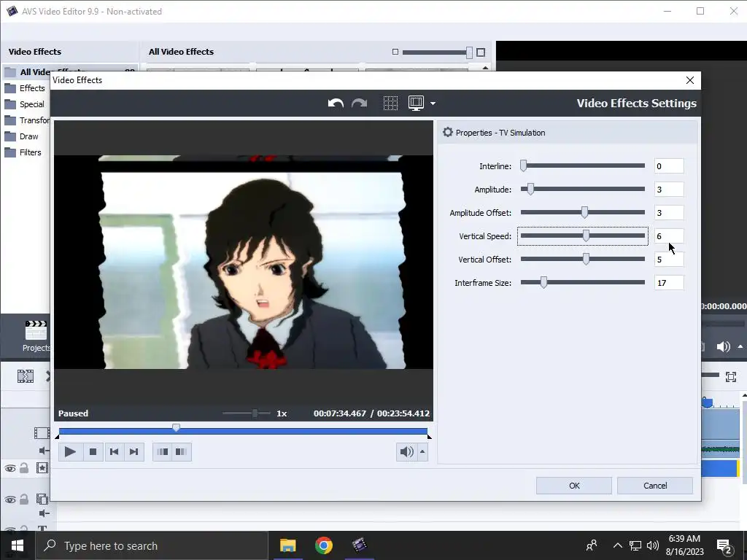Screen dimensions: 747x560
Task: Click the Interframe Size value field
Action: tap(669, 283)
